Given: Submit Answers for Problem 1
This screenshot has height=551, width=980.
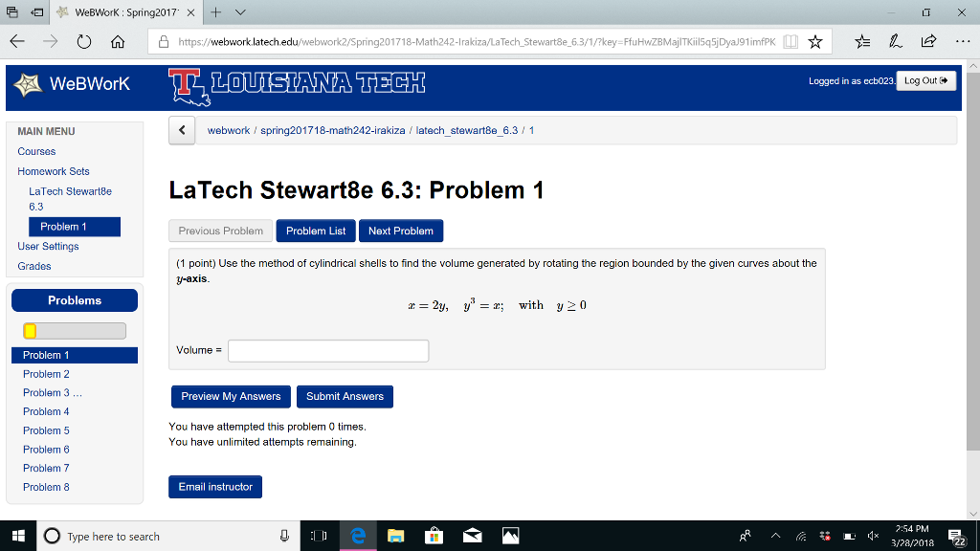Looking at the screenshot, I should pyautogui.click(x=344, y=396).
